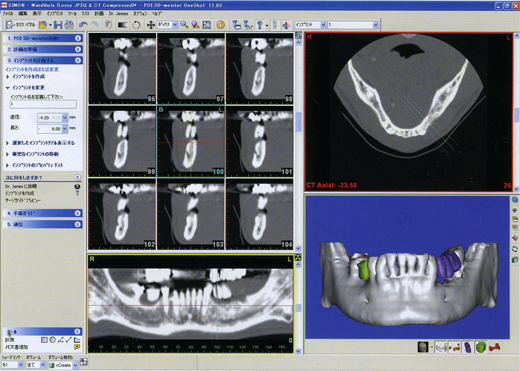Click the red and blue axis icon

pos(286,25)
